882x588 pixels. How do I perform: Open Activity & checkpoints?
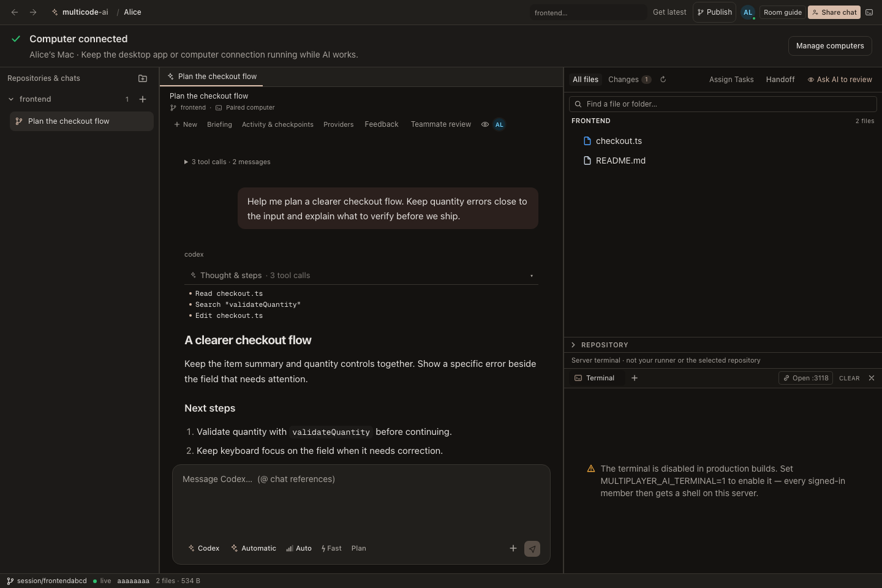(277, 124)
